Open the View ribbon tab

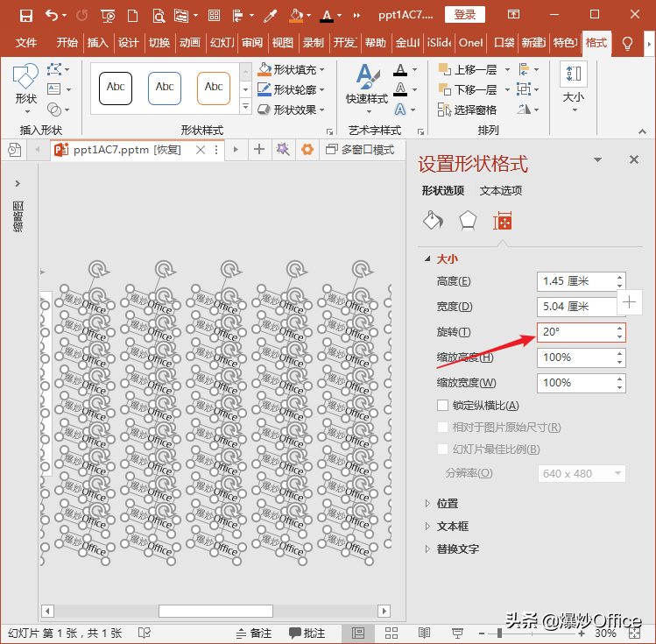coord(282,43)
